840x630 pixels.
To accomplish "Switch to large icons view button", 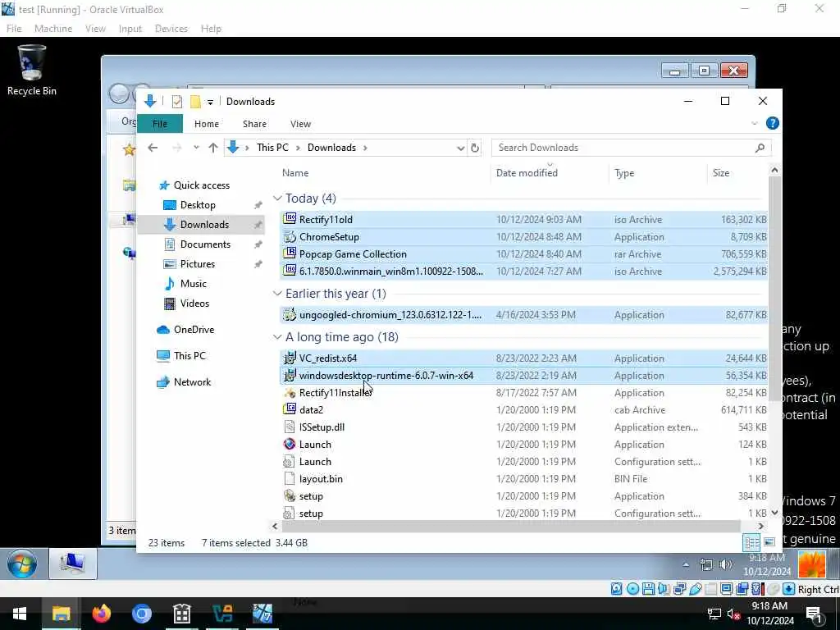I will [x=769, y=542].
